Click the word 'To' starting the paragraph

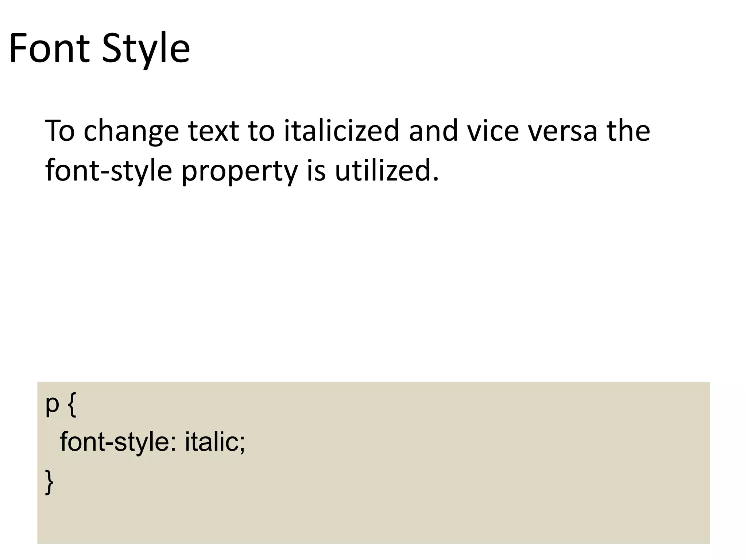coord(60,131)
